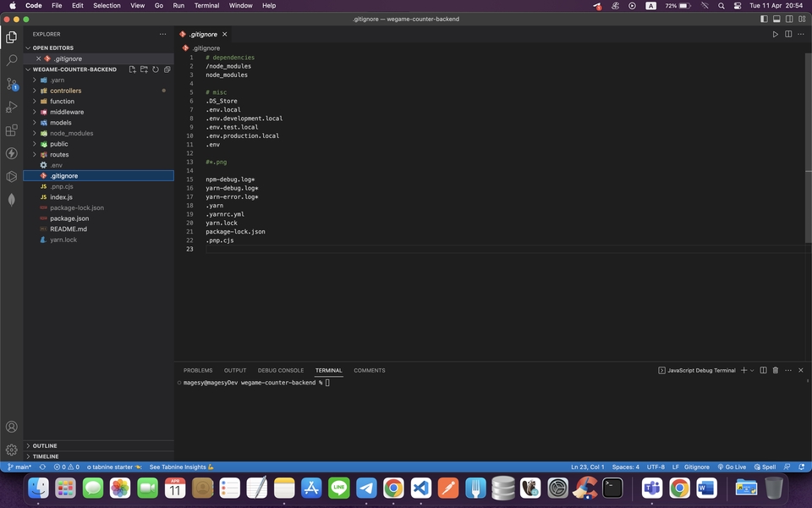Open editor more actions ellipsis
The image size is (812, 508).
point(801,34)
